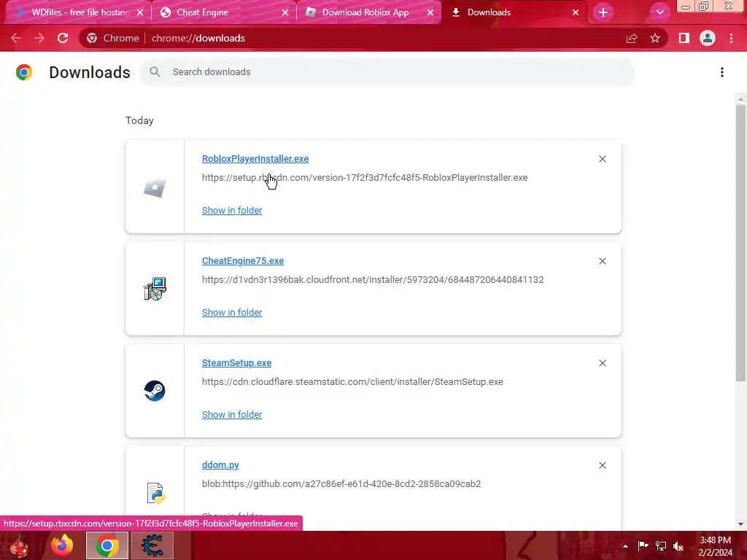Switch to the WDfiles free file hosting tab
Image resolution: width=747 pixels, height=560 pixels.
[x=77, y=12]
